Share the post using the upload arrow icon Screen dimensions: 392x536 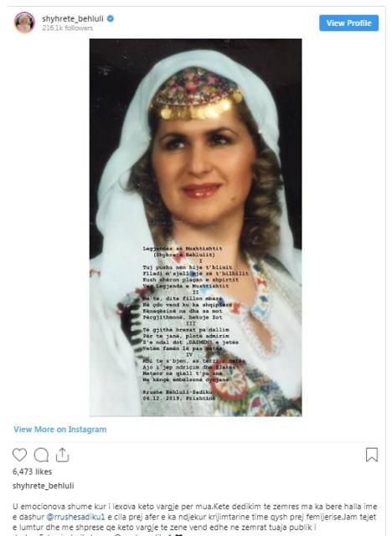tap(62, 455)
